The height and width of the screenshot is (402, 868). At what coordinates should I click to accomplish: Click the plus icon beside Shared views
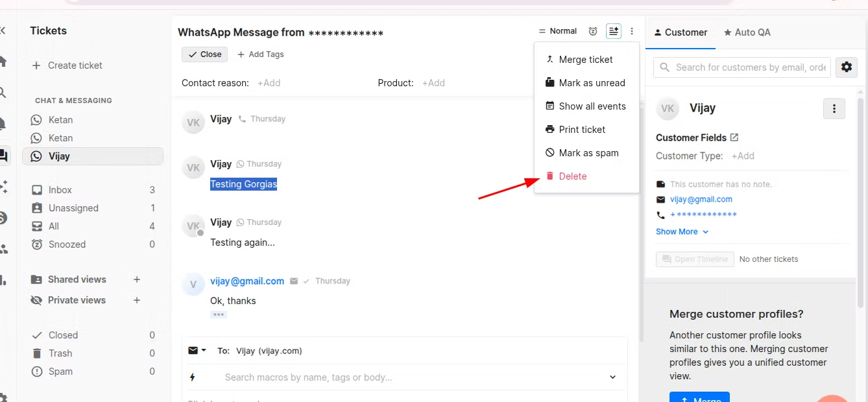[x=137, y=279]
